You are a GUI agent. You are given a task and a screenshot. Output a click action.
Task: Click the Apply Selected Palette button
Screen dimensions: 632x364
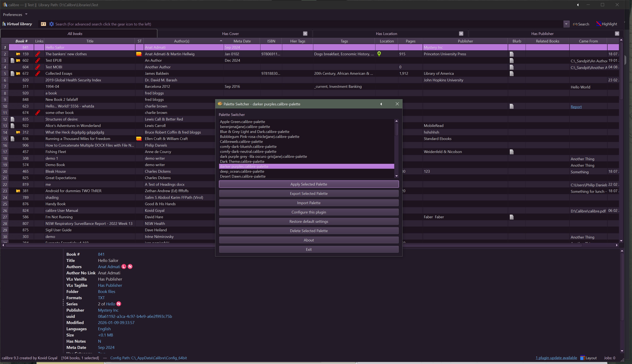(x=309, y=184)
